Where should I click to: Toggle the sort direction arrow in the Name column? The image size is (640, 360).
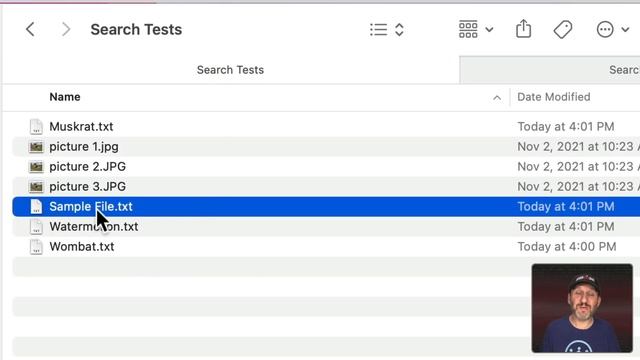[x=497, y=98]
